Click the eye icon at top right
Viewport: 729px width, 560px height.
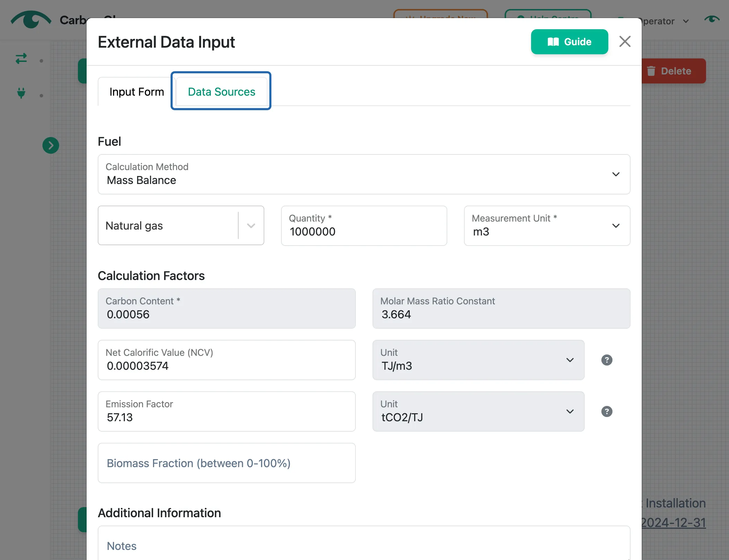pyautogui.click(x=712, y=19)
